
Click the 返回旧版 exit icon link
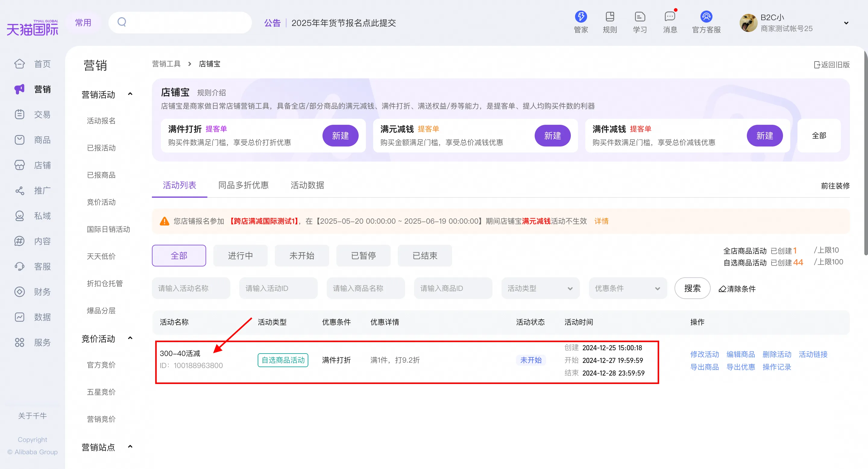[831, 65]
